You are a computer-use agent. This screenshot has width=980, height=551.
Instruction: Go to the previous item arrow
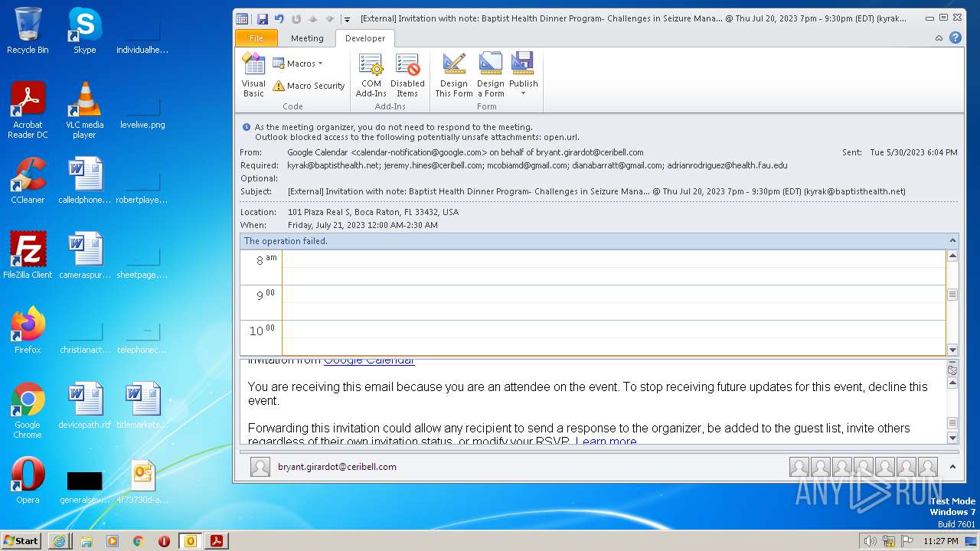pos(313,19)
